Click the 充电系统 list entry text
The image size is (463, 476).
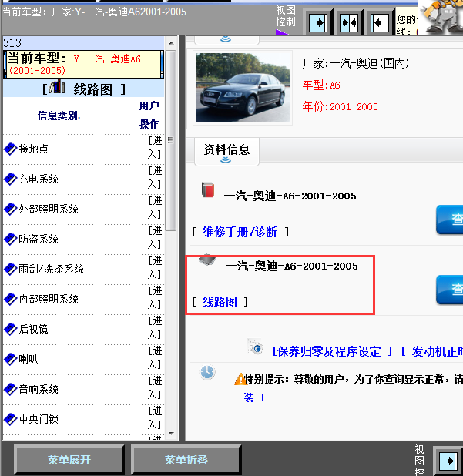(39, 179)
